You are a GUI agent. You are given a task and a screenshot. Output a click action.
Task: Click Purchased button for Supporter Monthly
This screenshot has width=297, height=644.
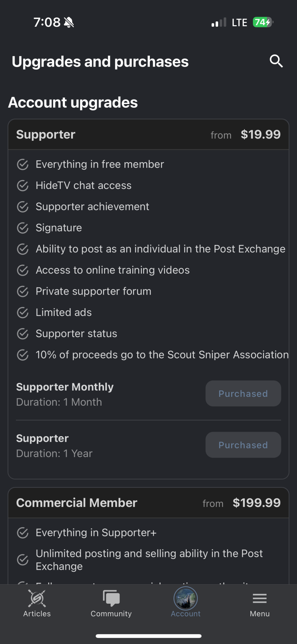click(243, 393)
